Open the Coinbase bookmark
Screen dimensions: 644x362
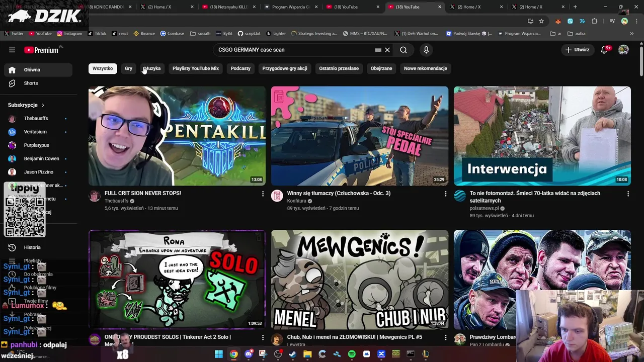pyautogui.click(x=172, y=34)
